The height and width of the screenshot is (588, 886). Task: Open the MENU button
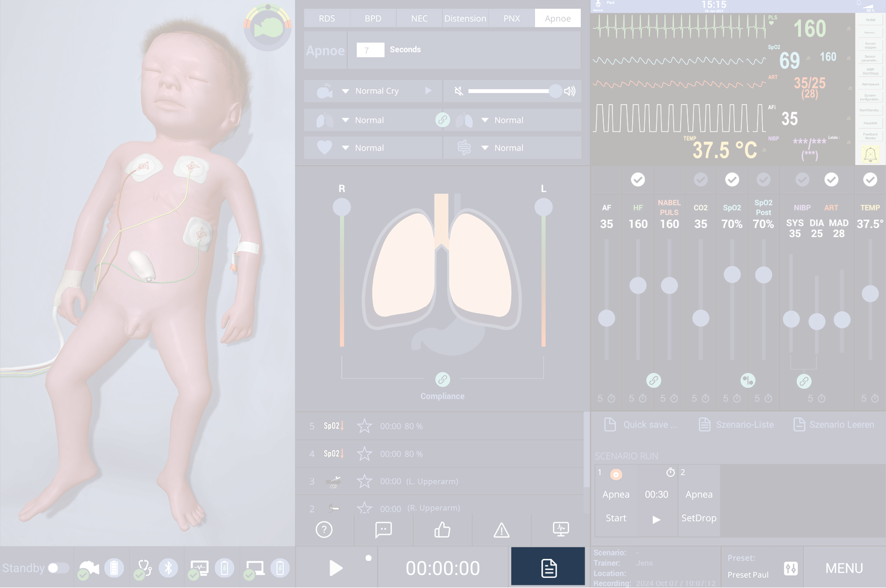click(x=844, y=568)
